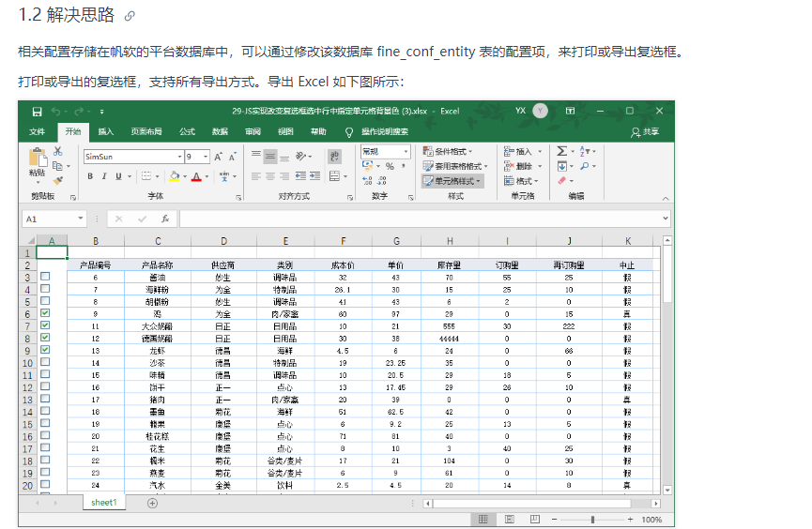Click the AutoSum sigma icon
Image resolution: width=812 pixels, height=529 pixels.
pyautogui.click(x=562, y=151)
